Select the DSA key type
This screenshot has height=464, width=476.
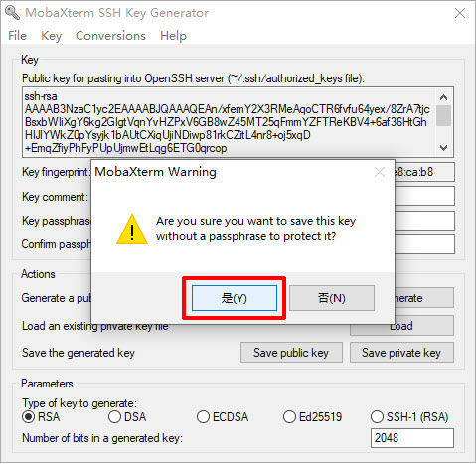127,417
